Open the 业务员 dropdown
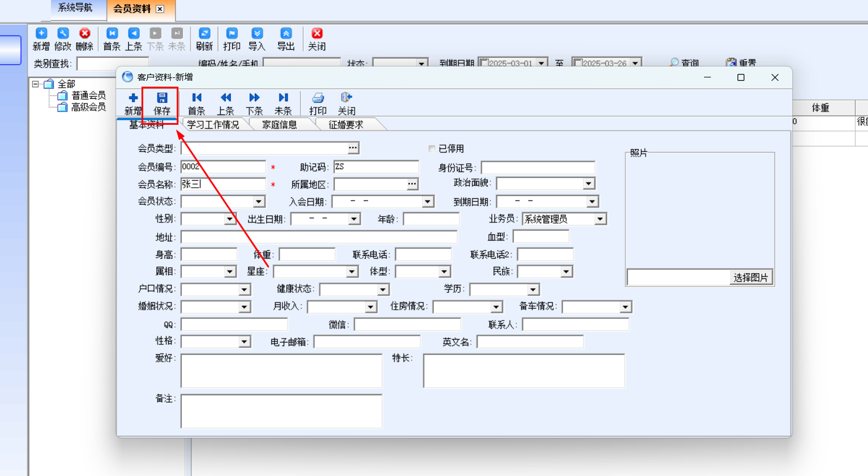Screen dimensions: 868x476 tap(601, 219)
